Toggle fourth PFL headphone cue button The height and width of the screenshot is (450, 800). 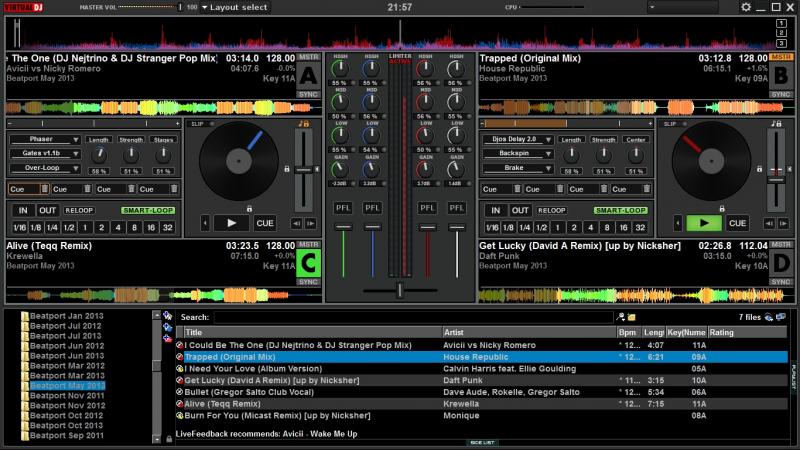coord(457,208)
